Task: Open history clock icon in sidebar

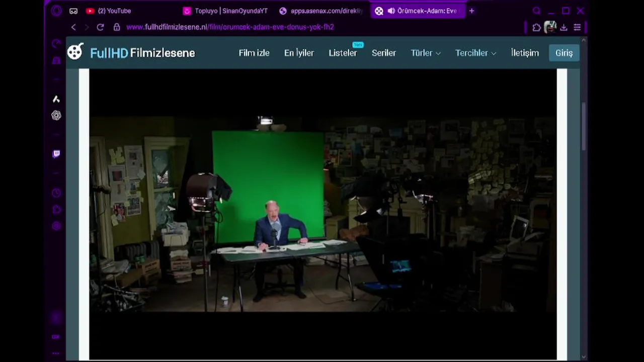Action: click(56, 193)
